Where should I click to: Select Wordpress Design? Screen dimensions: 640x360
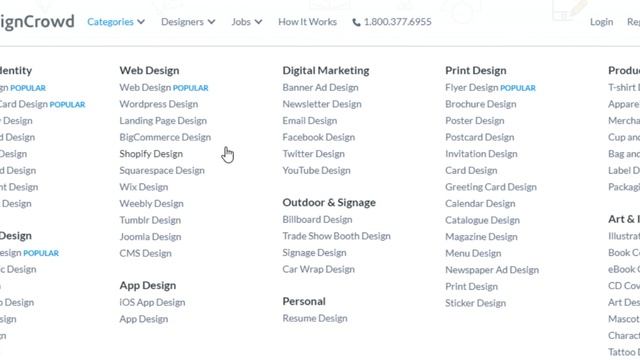pos(159,104)
